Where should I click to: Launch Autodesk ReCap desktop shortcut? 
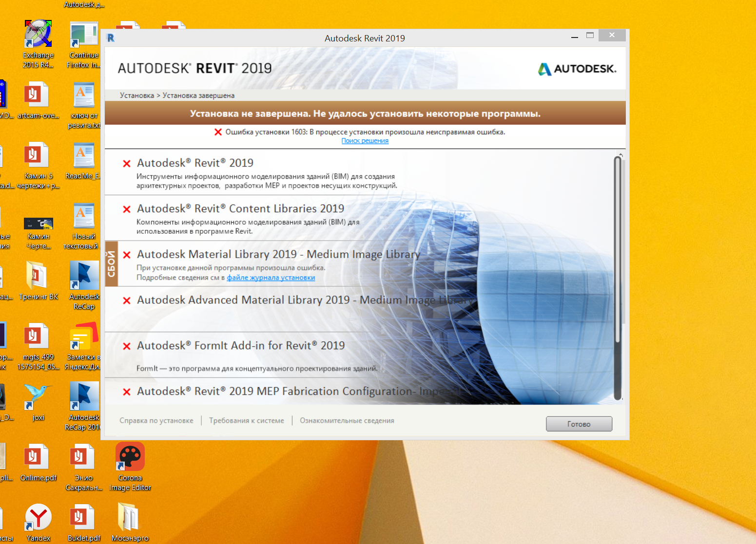[x=84, y=286]
